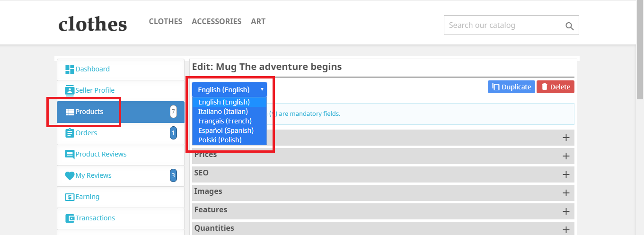Viewport: 644px width, 235px height.
Task: Click the Search our catalog field
Action: (502, 26)
